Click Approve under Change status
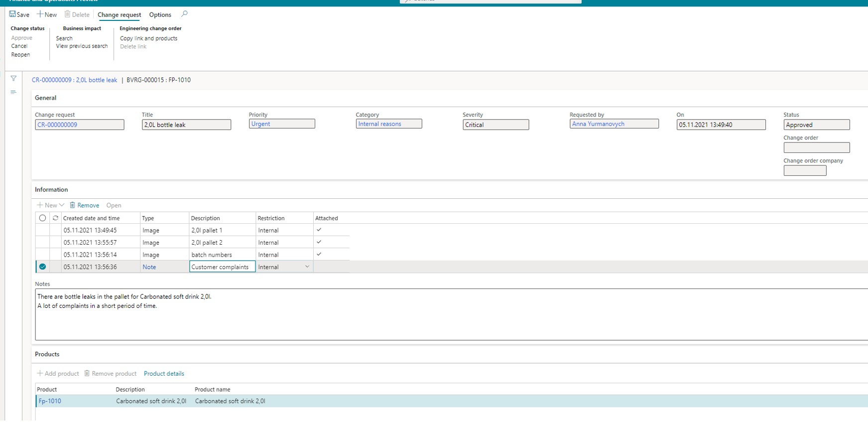868x422 pixels. pos(21,38)
